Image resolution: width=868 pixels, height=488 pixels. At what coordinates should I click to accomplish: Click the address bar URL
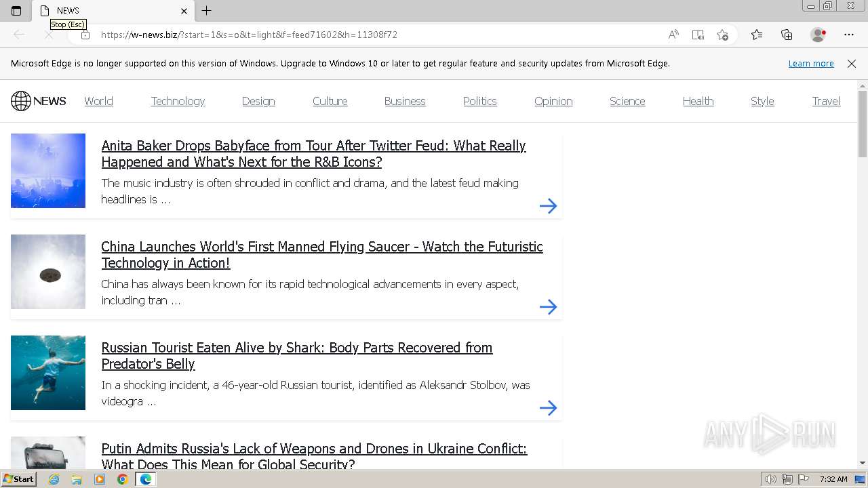pyautogui.click(x=249, y=35)
